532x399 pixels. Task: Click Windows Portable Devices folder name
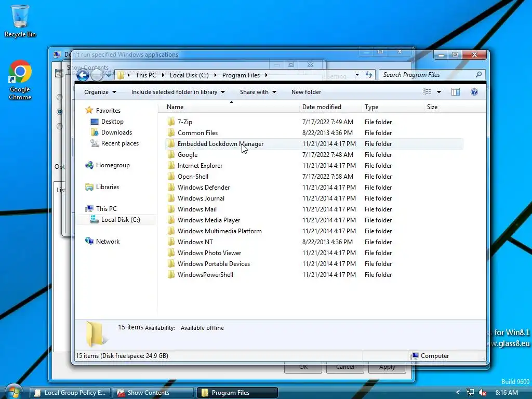pos(214,263)
